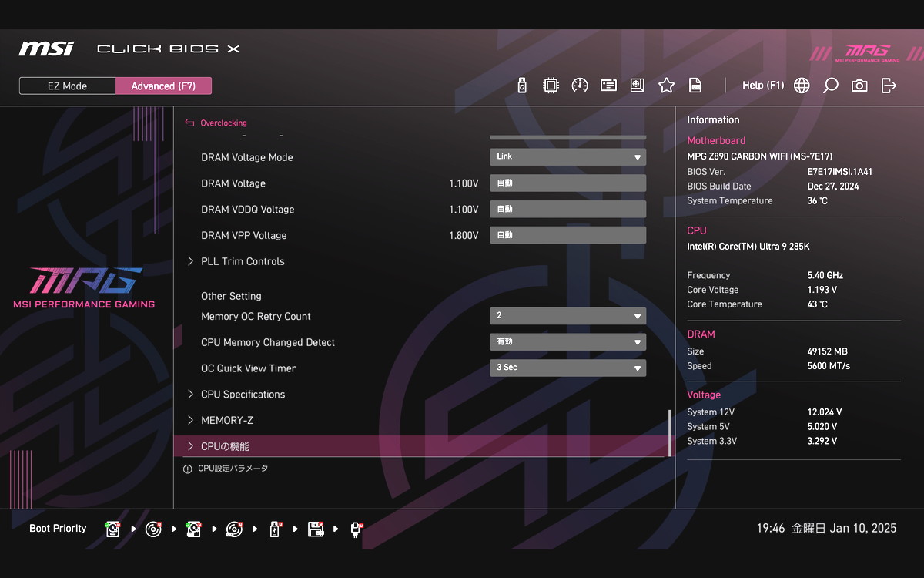The width and height of the screenshot is (924, 578).
Task: Select the network plug boot device icon
Action: point(356,529)
